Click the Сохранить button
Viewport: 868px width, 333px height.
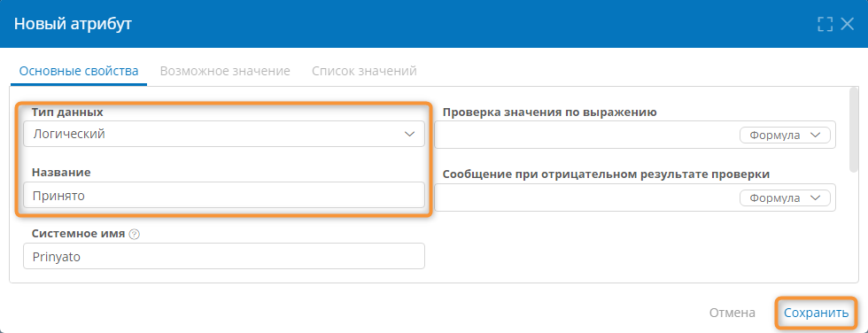(x=817, y=314)
